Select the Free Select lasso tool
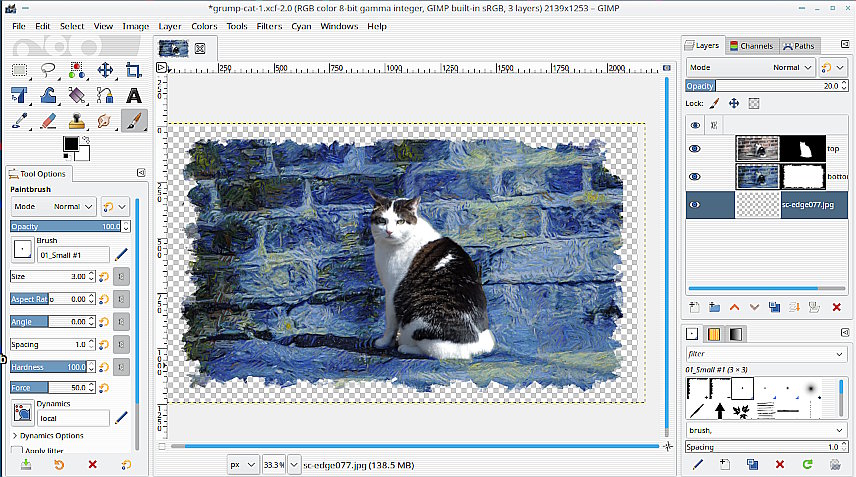The width and height of the screenshot is (856, 477). 48,70
